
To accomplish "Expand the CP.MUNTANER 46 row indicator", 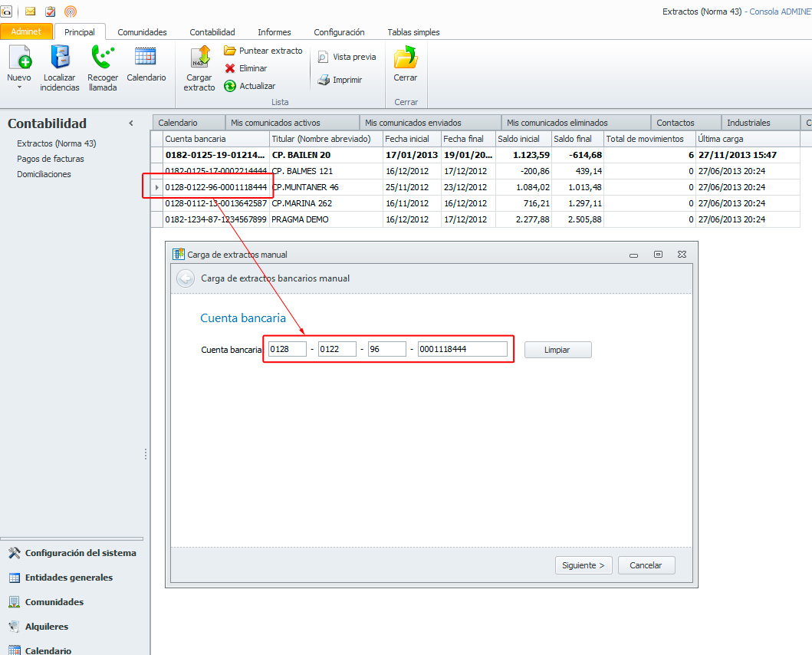I will [x=156, y=187].
